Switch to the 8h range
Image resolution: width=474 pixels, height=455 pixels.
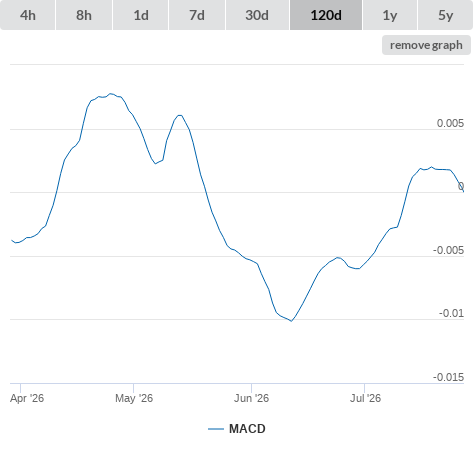[x=84, y=15]
